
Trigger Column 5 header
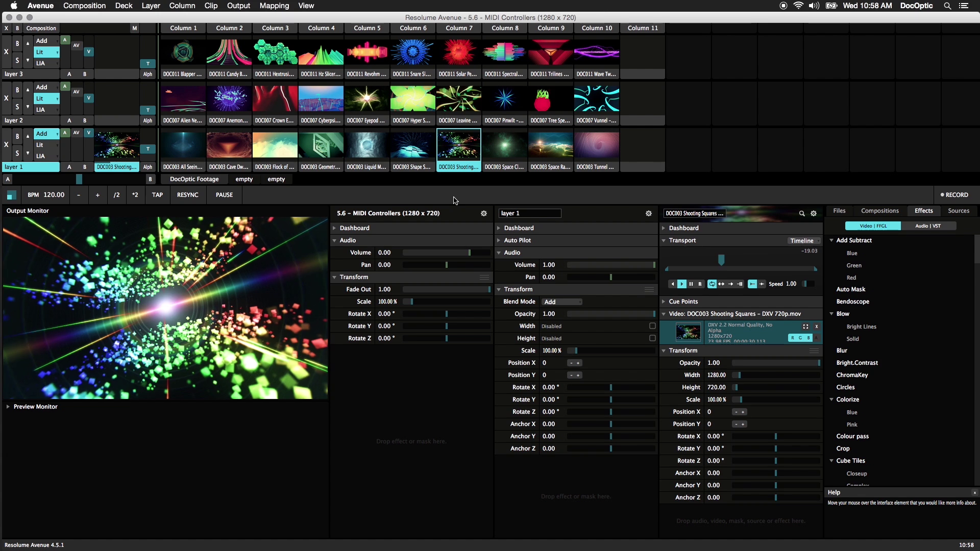coord(367,28)
